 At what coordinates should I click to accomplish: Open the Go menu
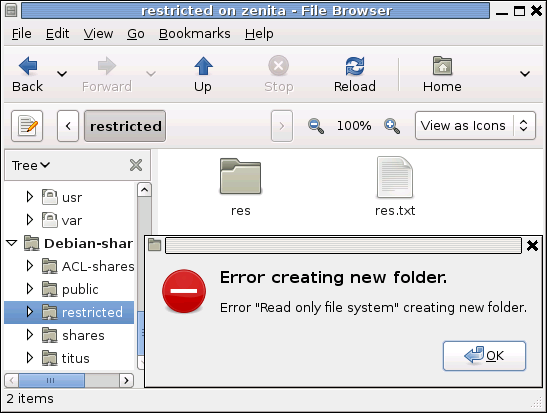pos(136,34)
